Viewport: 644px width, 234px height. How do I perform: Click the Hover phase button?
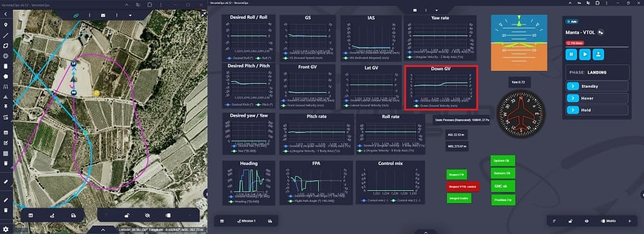[597, 98]
